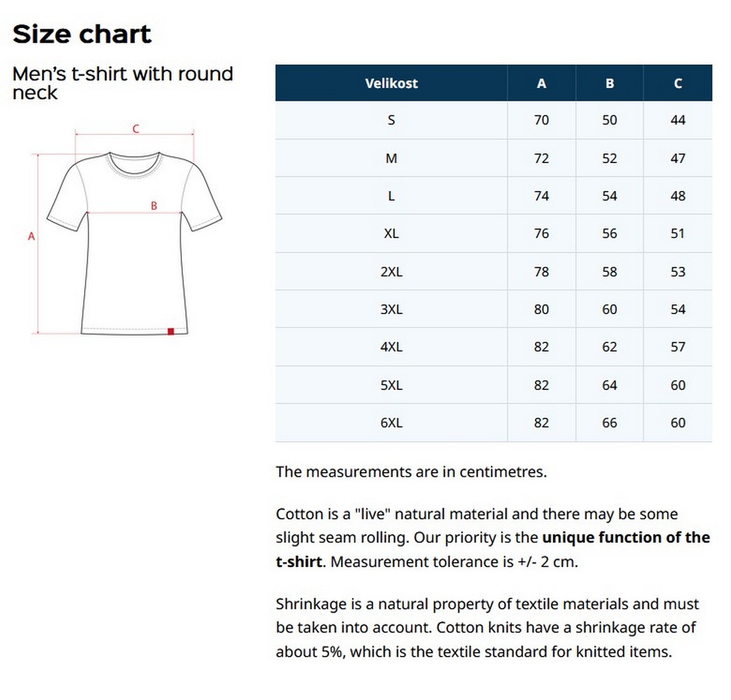The width and height of the screenshot is (731, 700).
Task: Click the bold "unique function of the" text
Action: point(626,538)
